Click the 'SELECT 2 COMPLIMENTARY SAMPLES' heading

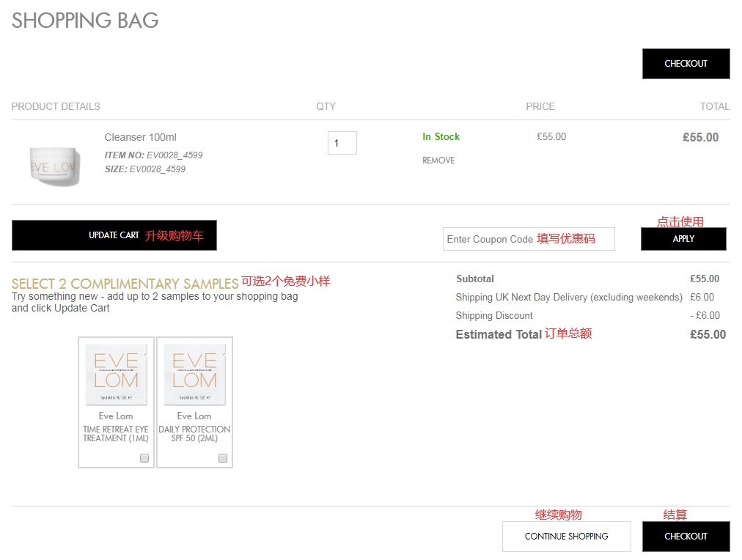point(125,284)
